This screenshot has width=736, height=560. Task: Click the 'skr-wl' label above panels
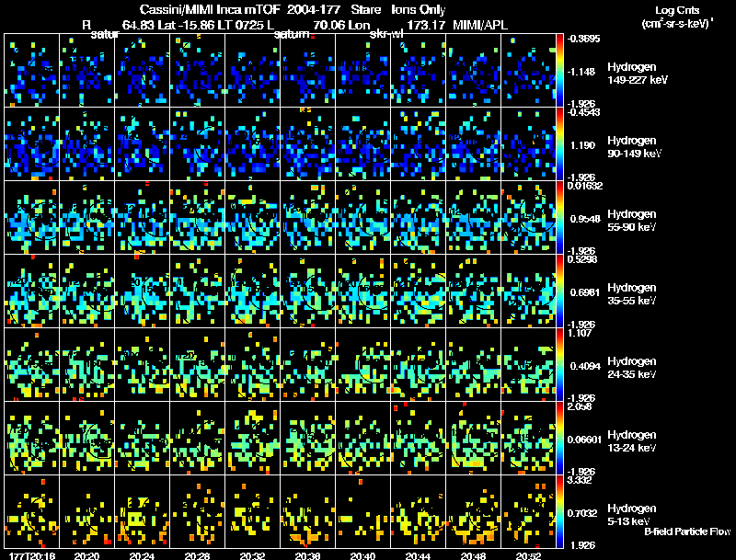point(386,34)
